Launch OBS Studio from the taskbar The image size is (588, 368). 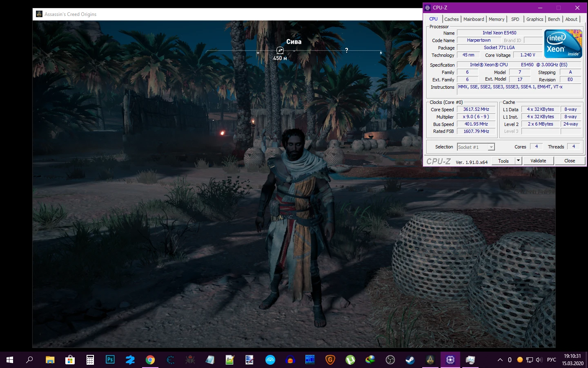(x=391, y=360)
